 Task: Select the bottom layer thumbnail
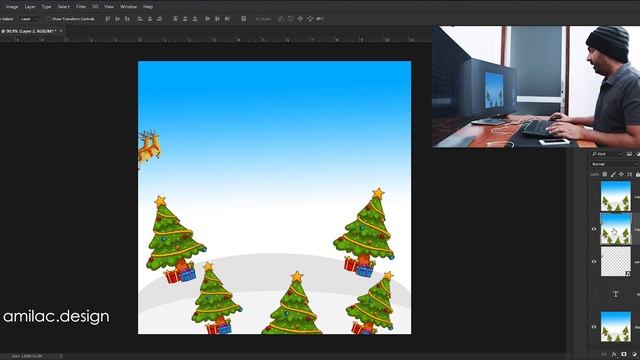tap(616, 327)
